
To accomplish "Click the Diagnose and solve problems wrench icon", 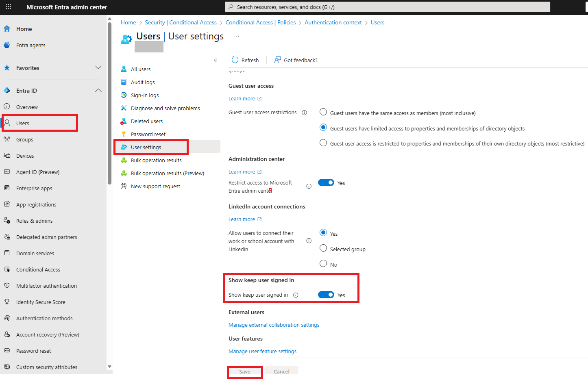I will pos(124,108).
